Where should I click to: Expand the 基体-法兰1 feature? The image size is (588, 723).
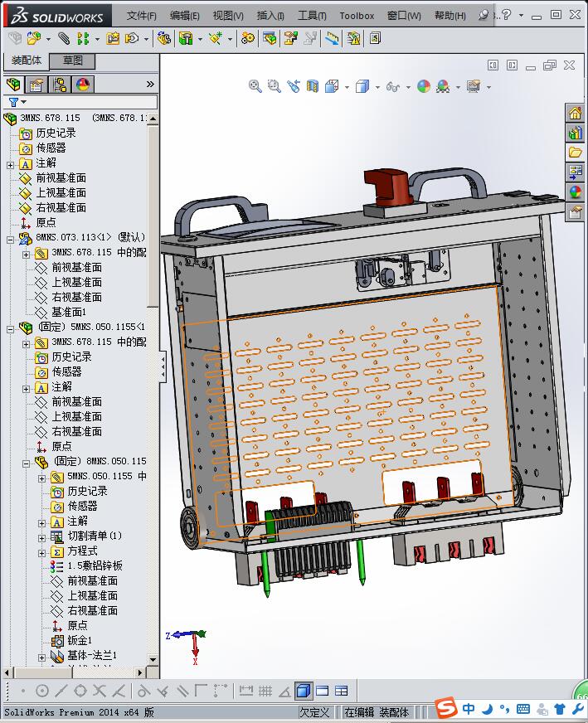pos(41,657)
